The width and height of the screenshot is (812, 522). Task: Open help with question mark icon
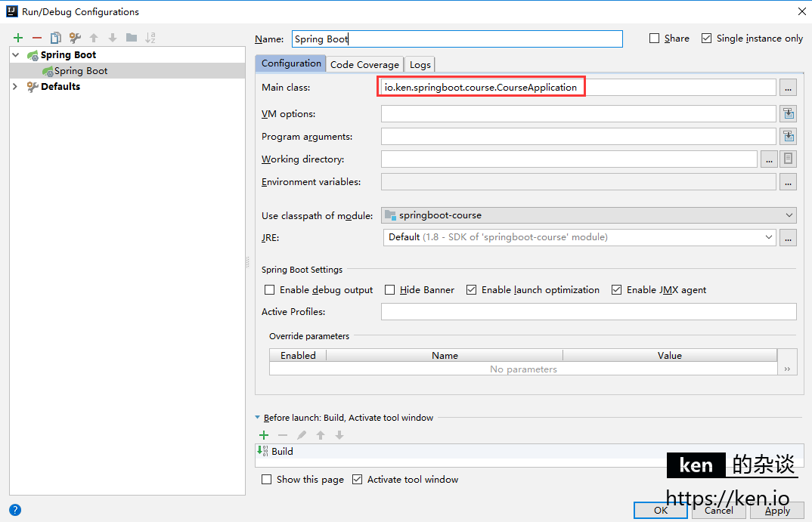(x=15, y=510)
